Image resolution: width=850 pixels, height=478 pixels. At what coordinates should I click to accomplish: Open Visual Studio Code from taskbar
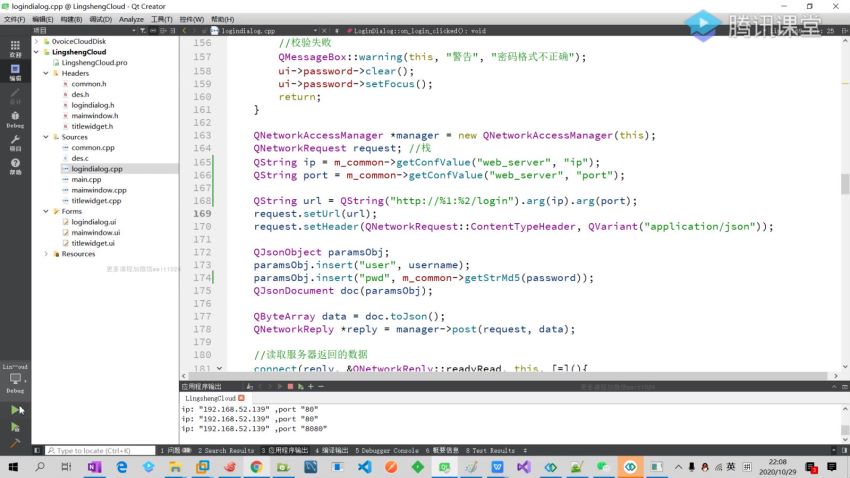364,467
